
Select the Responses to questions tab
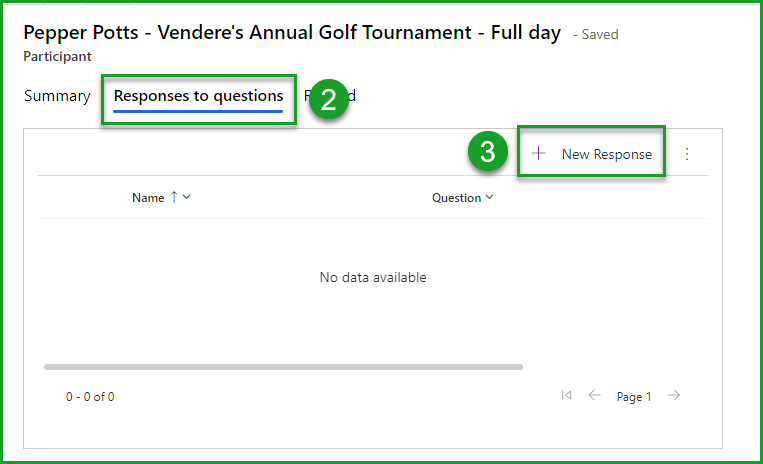coord(198,96)
